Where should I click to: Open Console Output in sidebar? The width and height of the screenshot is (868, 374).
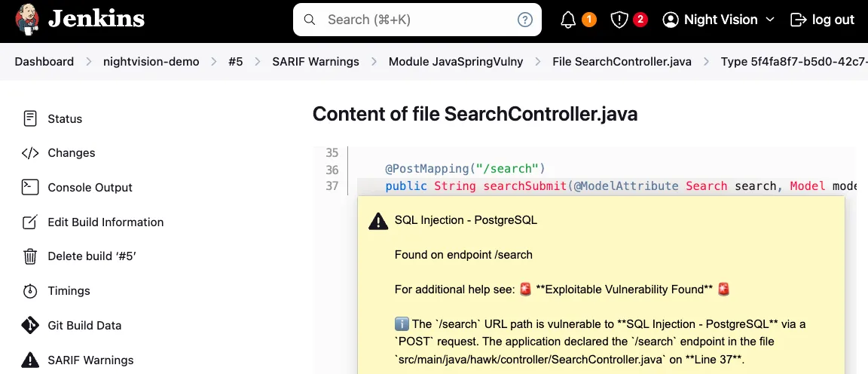point(90,187)
